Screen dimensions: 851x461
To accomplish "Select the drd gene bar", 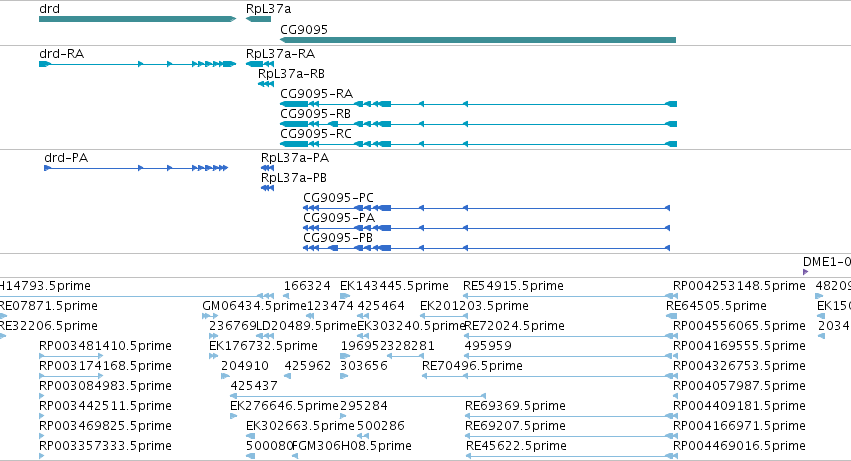I will coord(137,19).
